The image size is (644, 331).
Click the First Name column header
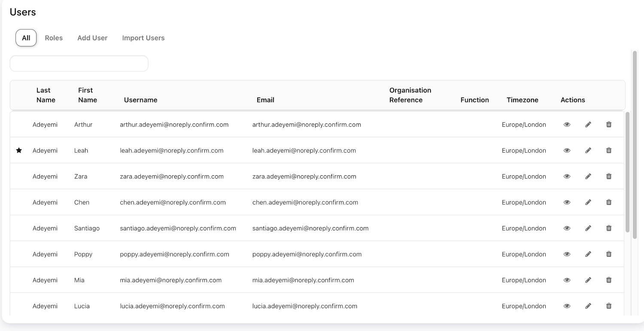(x=88, y=95)
